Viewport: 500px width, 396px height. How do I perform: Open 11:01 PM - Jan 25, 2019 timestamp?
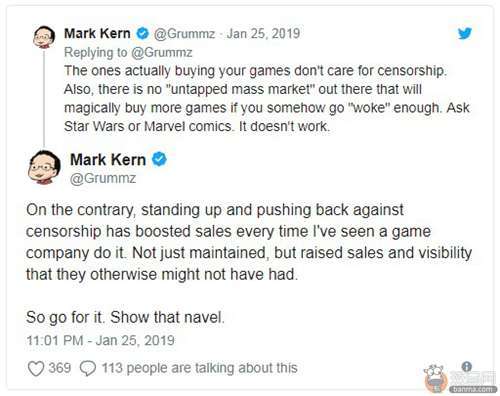[100, 341]
